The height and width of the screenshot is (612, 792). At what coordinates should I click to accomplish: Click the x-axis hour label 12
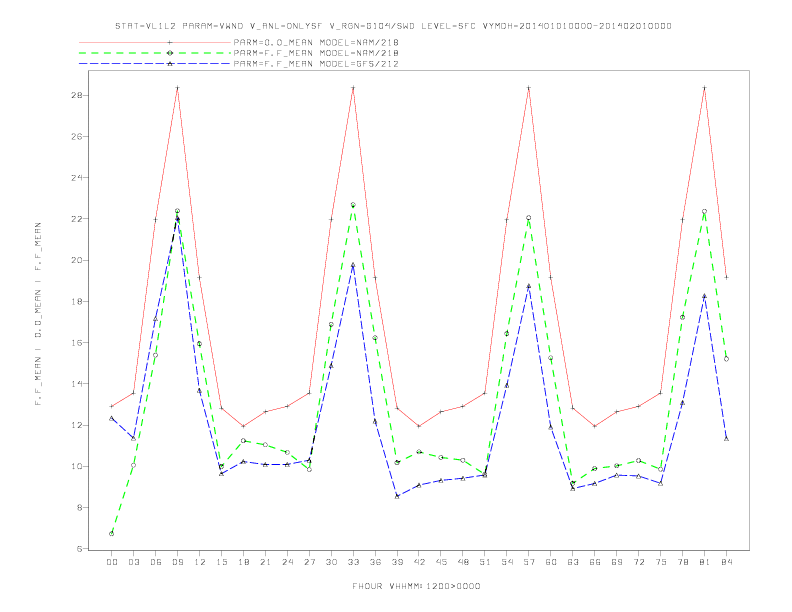(200, 562)
